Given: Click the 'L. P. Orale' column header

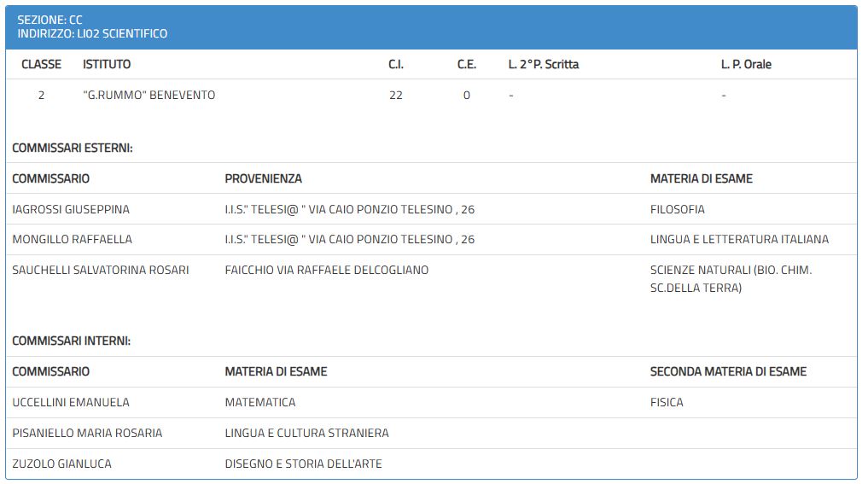Looking at the screenshot, I should pos(746,64).
